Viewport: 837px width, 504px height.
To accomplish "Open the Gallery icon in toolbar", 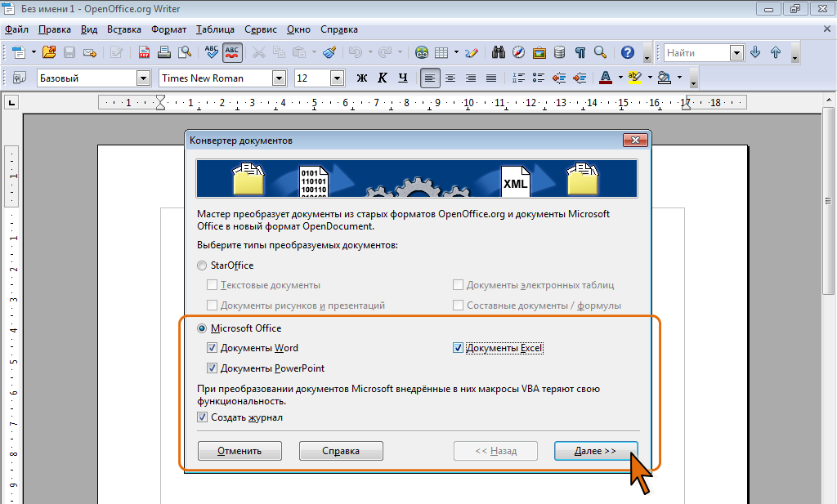I will [539, 52].
